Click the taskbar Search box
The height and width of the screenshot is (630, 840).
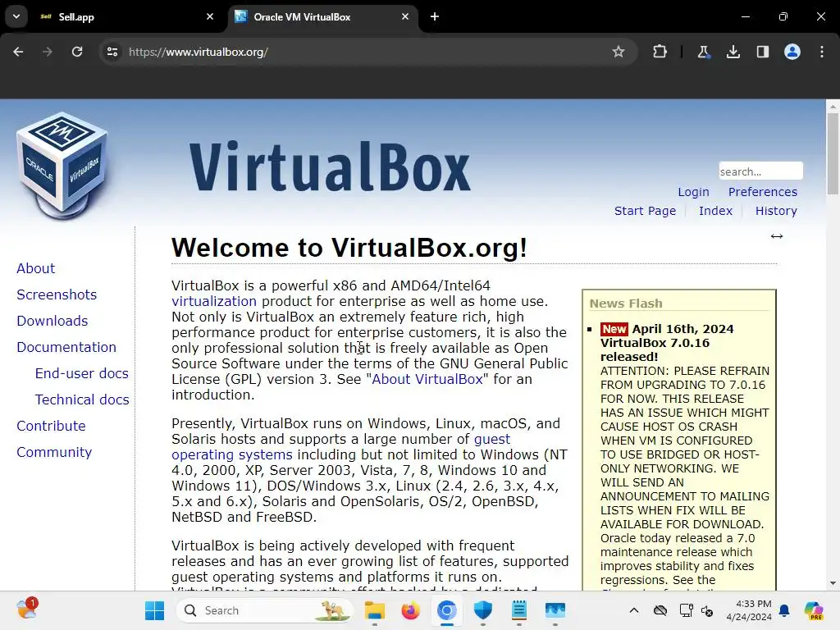[265, 610]
